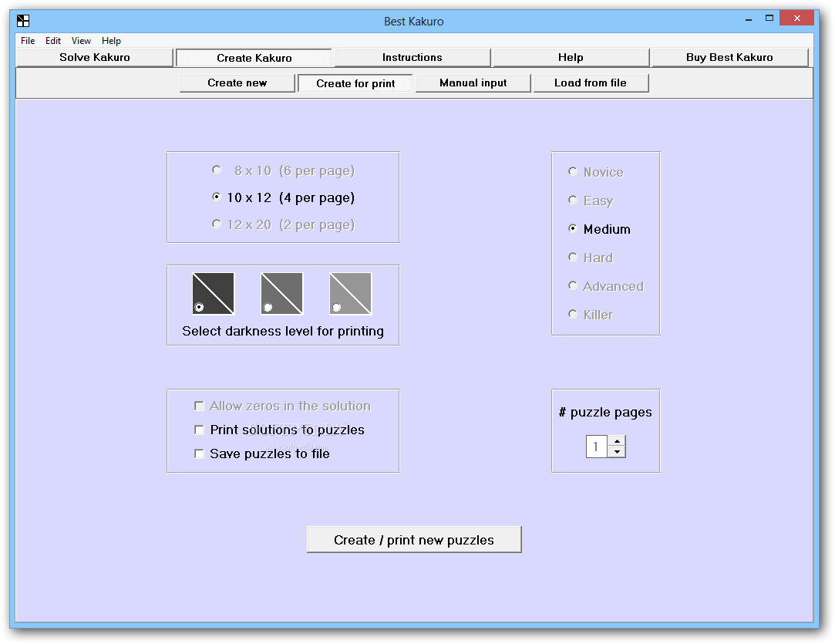Decrease puzzle pages with down arrow
Viewport: 835px width, 644px height.
click(x=617, y=452)
